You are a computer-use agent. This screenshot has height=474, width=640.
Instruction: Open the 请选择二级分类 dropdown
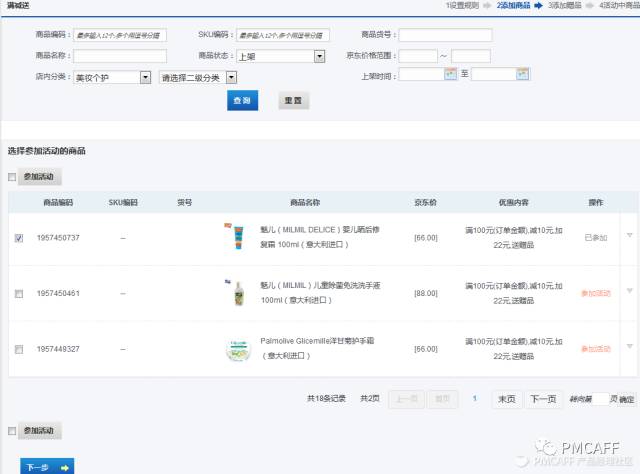198,78
